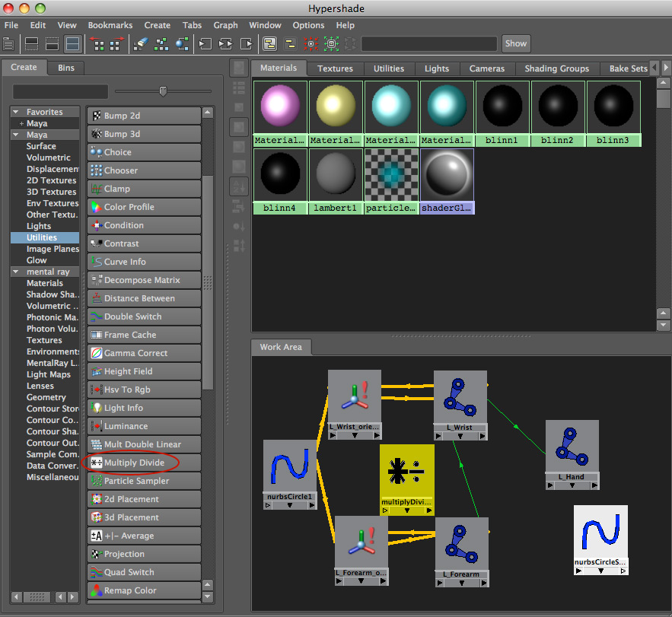Show bottom tabs only layout button

(x=52, y=43)
